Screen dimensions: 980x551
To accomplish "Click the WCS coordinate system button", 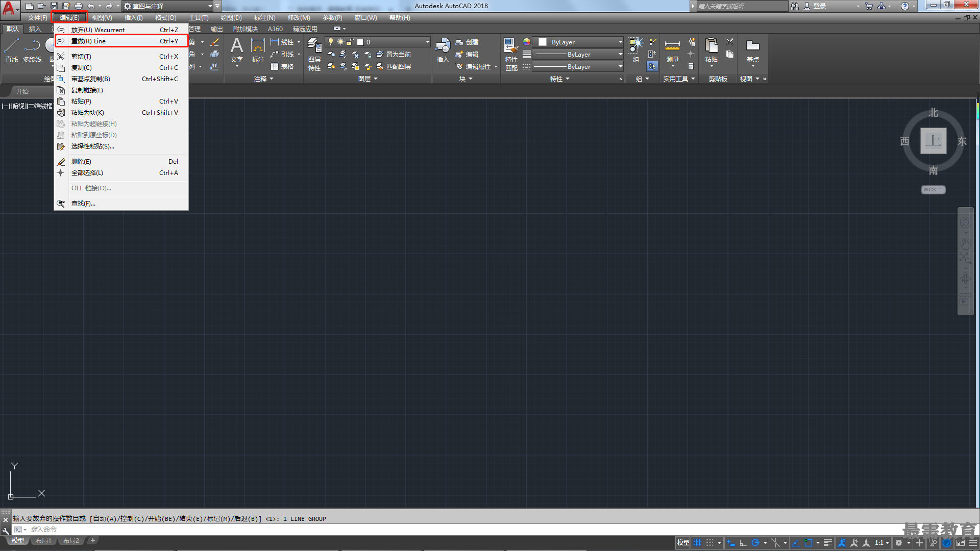I will [x=933, y=190].
